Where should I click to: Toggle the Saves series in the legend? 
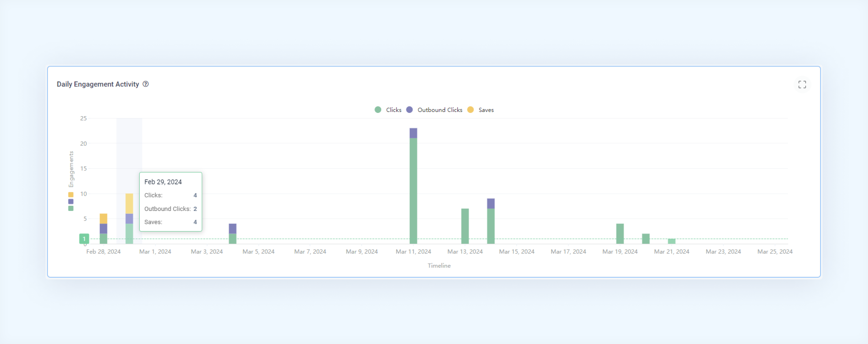(480, 110)
